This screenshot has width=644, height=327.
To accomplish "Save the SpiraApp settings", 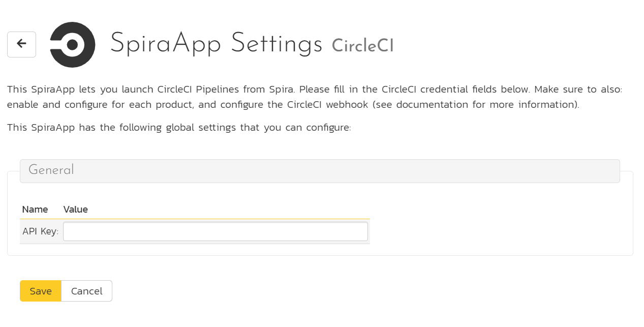I will coord(41,291).
